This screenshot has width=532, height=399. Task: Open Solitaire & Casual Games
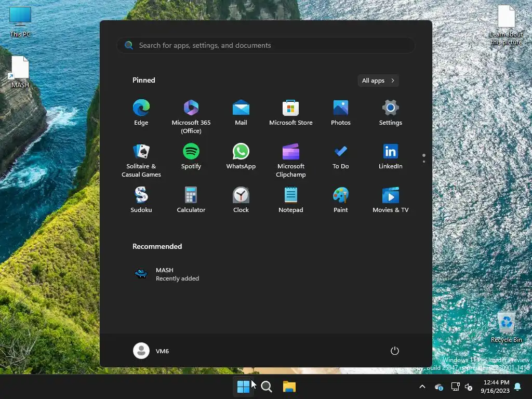coord(141,160)
